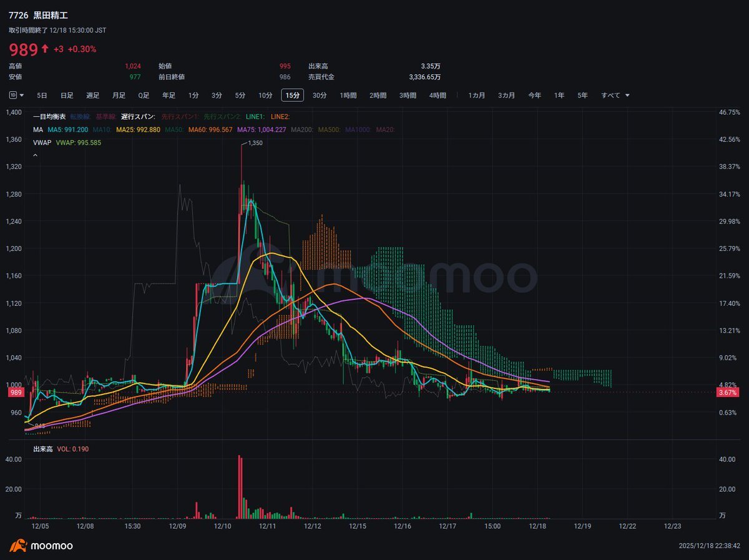The width and height of the screenshot is (749, 560).
Task: Click the MA indicator name
Action: [38, 130]
